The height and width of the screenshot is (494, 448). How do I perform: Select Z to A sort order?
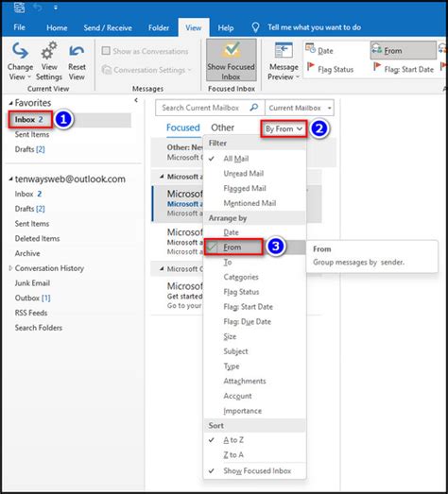click(x=255, y=454)
